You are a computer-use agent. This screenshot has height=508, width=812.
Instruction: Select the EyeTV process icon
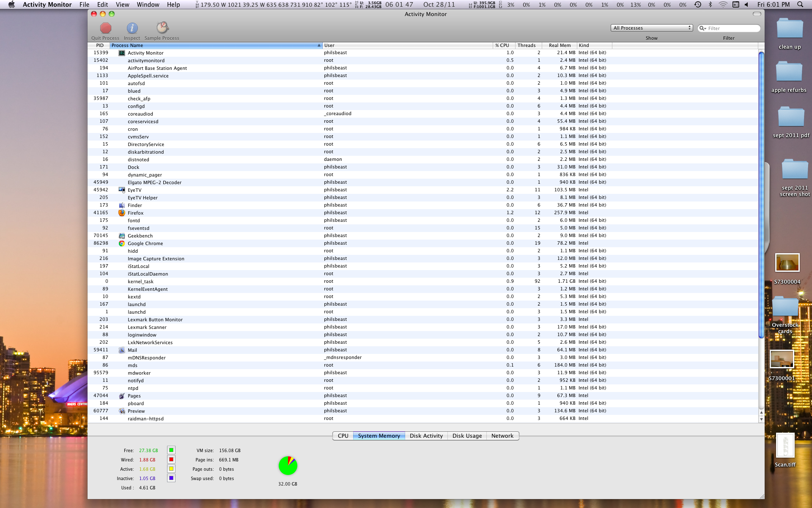(x=122, y=190)
